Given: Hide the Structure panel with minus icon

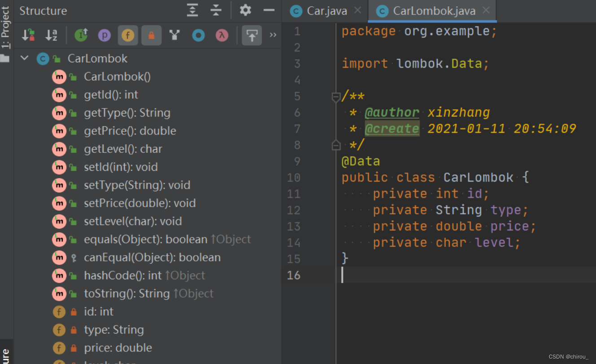Looking at the screenshot, I should [269, 10].
